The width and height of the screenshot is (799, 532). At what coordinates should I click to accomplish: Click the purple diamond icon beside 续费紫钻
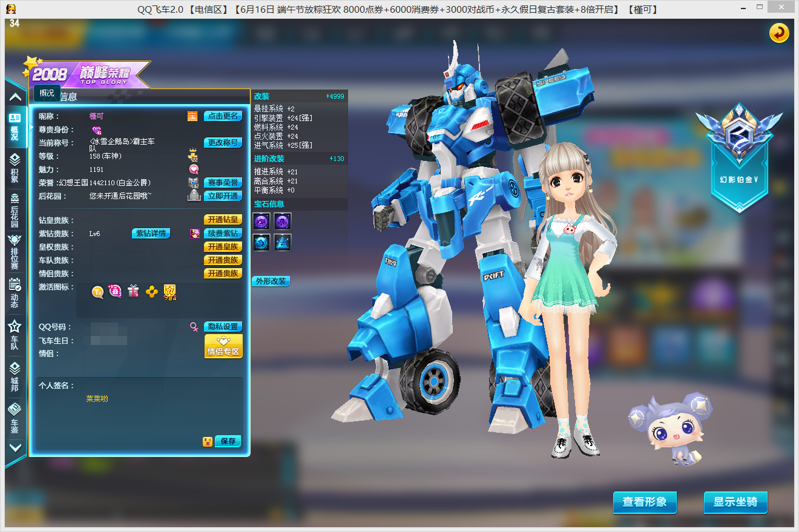(x=195, y=234)
